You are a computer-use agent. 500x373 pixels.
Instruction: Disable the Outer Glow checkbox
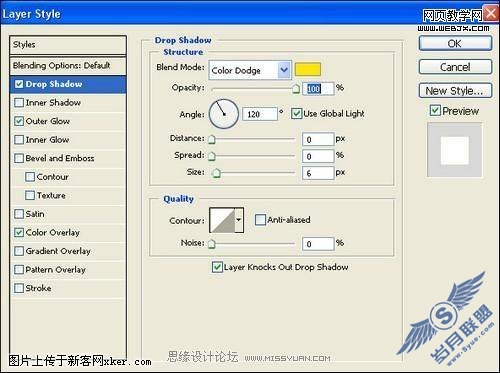tap(19, 121)
